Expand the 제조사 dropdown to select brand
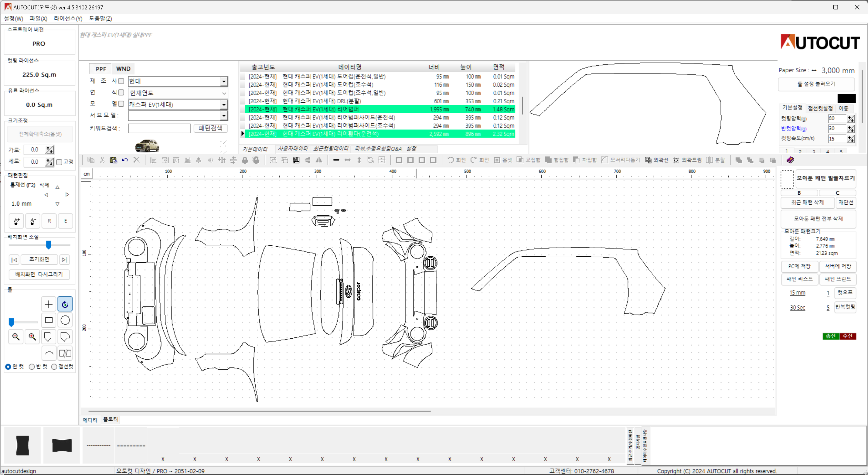This screenshot has height=475, width=868. (x=223, y=81)
